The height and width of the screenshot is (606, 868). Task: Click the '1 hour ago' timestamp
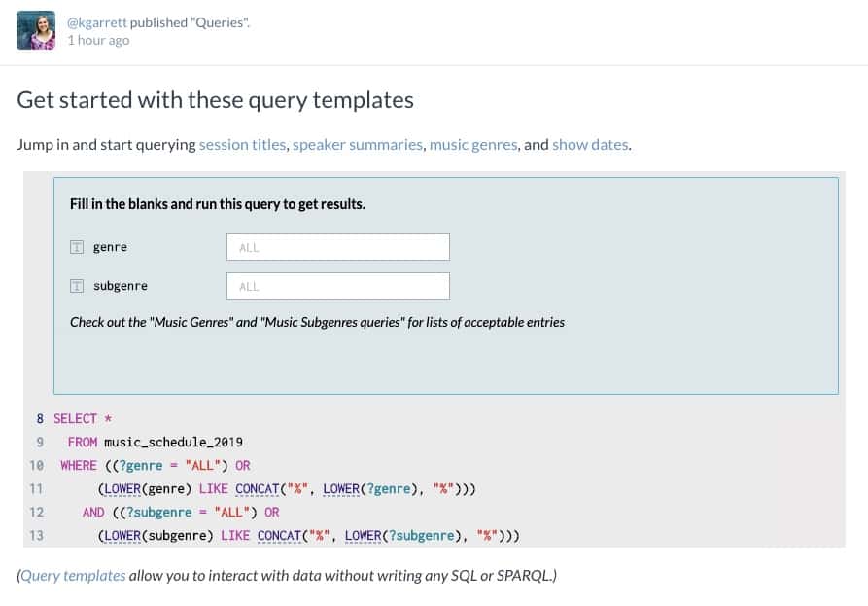[x=98, y=41]
